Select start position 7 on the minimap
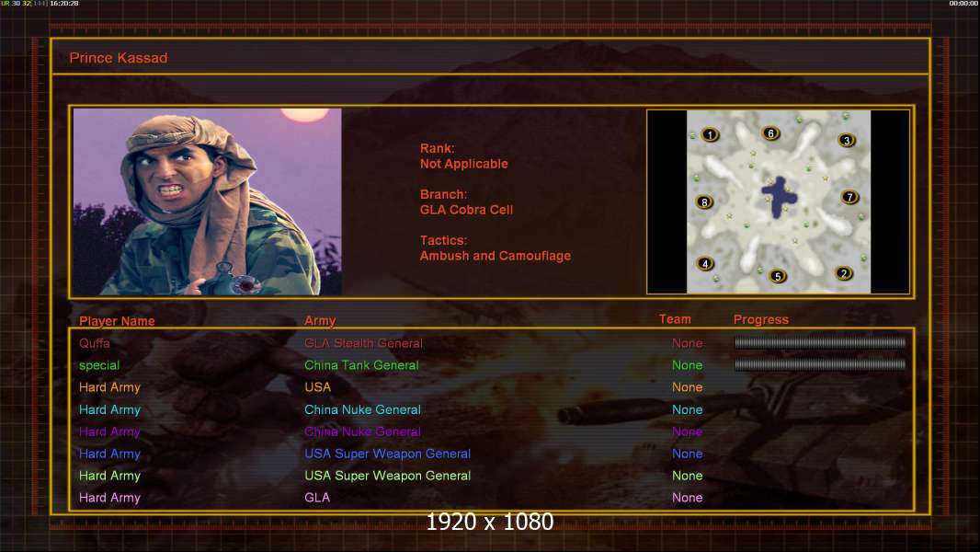Image resolution: width=980 pixels, height=552 pixels. tap(849, 197)
